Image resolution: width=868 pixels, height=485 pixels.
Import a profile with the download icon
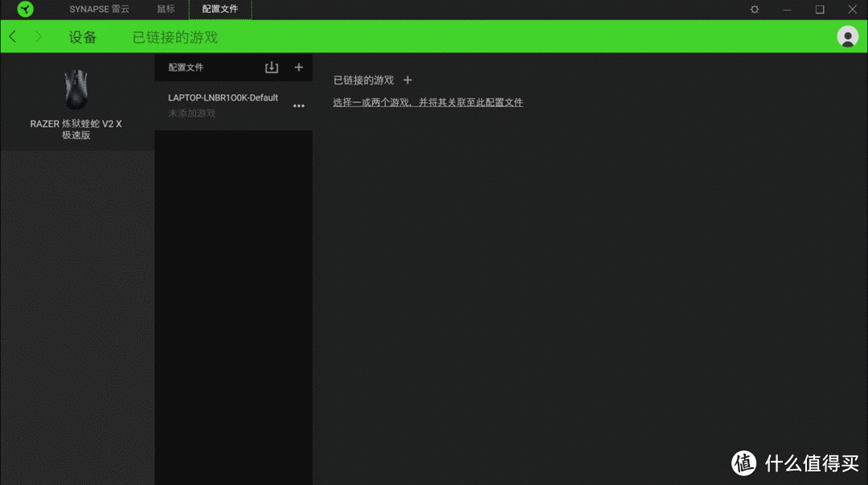point(272,67)
